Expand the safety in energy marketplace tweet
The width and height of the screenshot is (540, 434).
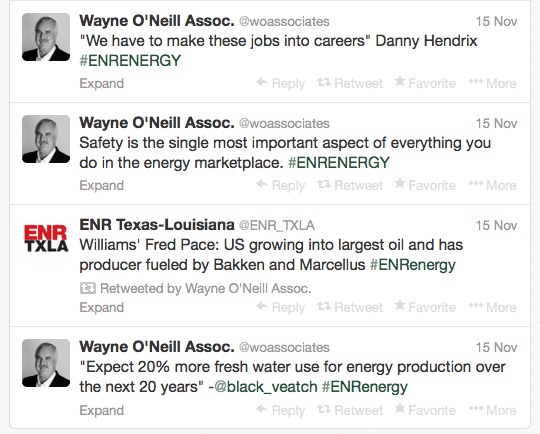102,186
